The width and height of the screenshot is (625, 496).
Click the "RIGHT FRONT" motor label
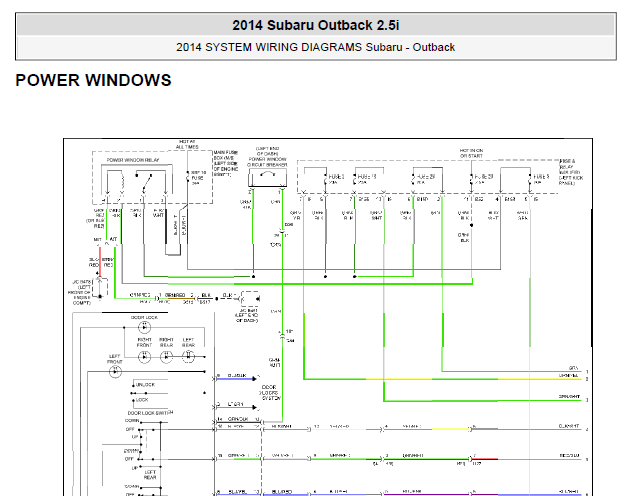(x=144, y=342)
